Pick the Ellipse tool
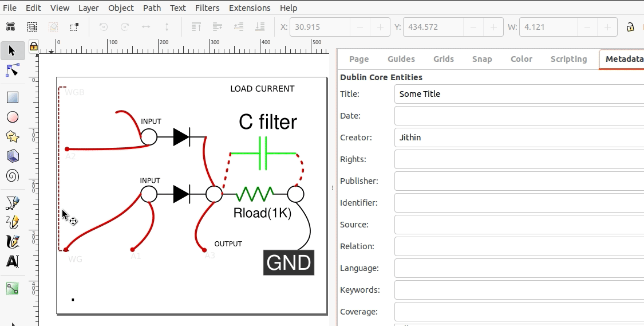Viewport: 644px width, 326px height. (x=12, y=117)
